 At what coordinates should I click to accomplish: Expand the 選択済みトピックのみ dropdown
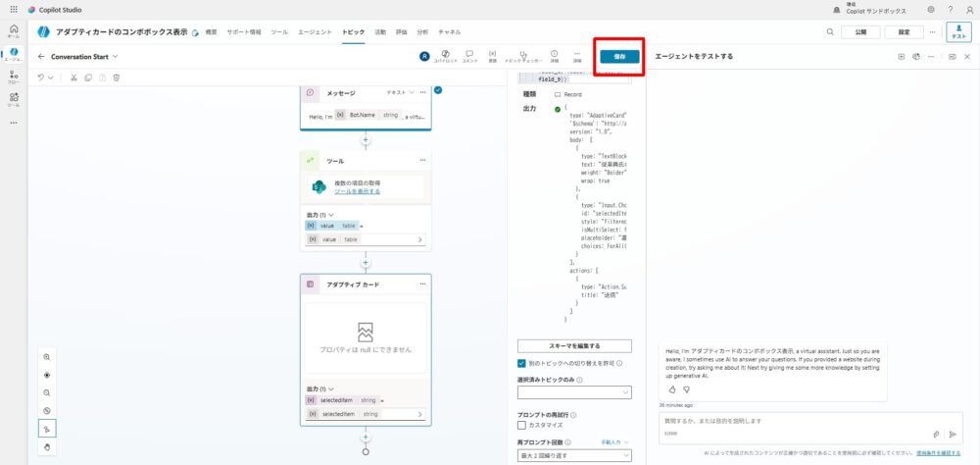[x=574, y=392]
